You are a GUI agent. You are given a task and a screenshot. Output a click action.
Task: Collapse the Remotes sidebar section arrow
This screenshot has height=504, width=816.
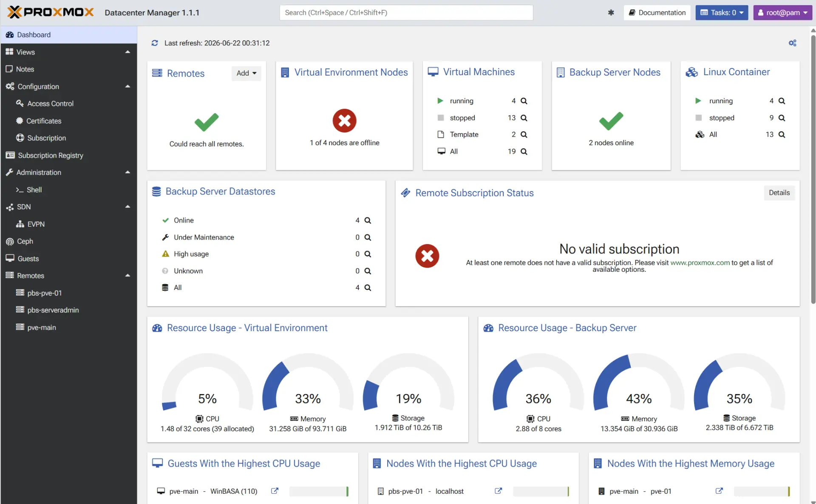point(127,275)
